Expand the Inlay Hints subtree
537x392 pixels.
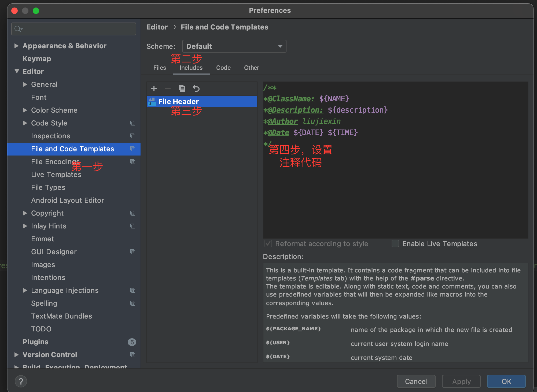pos(25,226)
